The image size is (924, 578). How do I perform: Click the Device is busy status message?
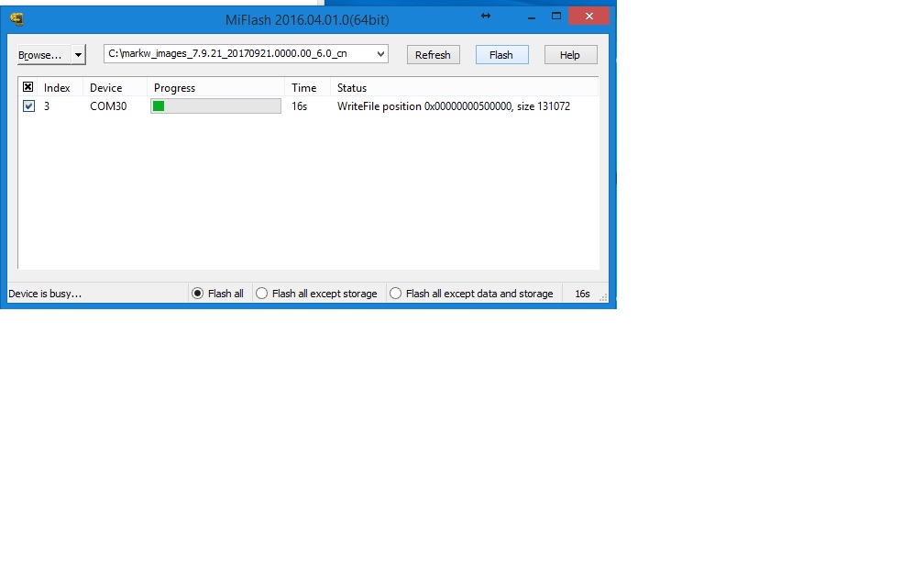(x=45, y=294)
